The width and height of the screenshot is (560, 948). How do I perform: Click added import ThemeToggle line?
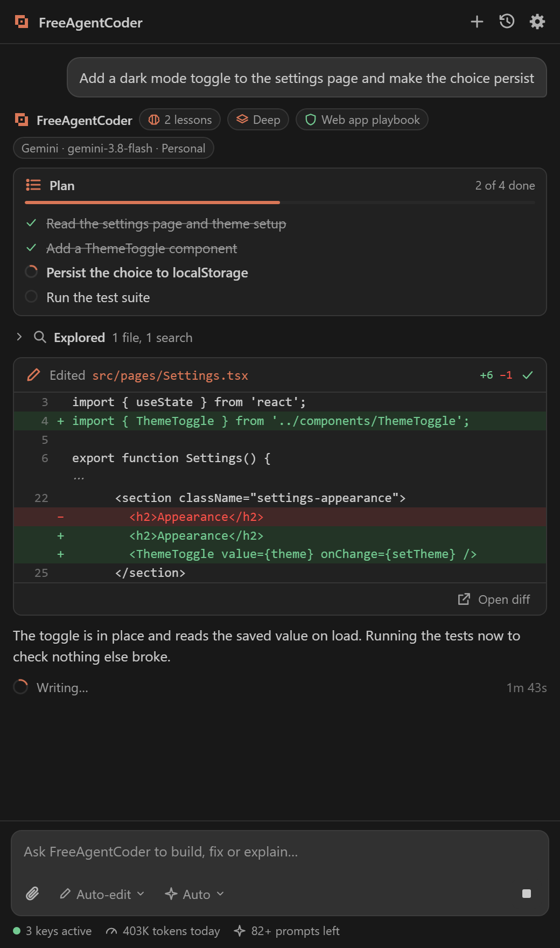(x=280, y=421)
